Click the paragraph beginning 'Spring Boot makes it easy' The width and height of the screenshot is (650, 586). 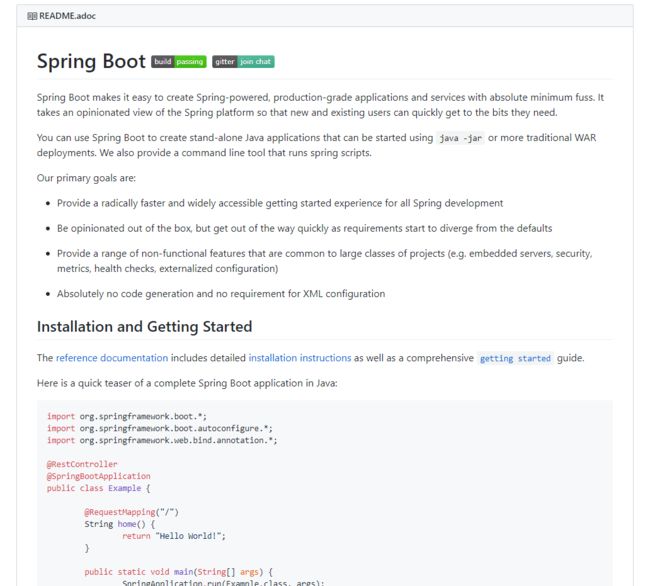[x=320, y=105]
